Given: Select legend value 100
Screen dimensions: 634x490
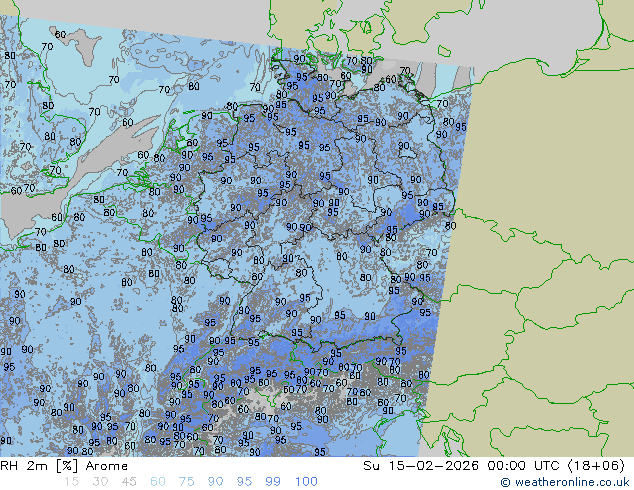Looking at the screenshot, I should 306,482.
